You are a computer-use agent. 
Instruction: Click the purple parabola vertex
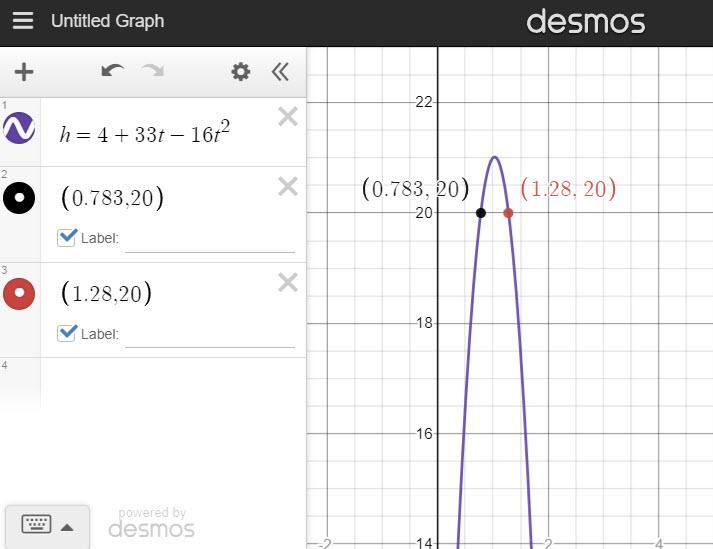[x=495, y=157]
